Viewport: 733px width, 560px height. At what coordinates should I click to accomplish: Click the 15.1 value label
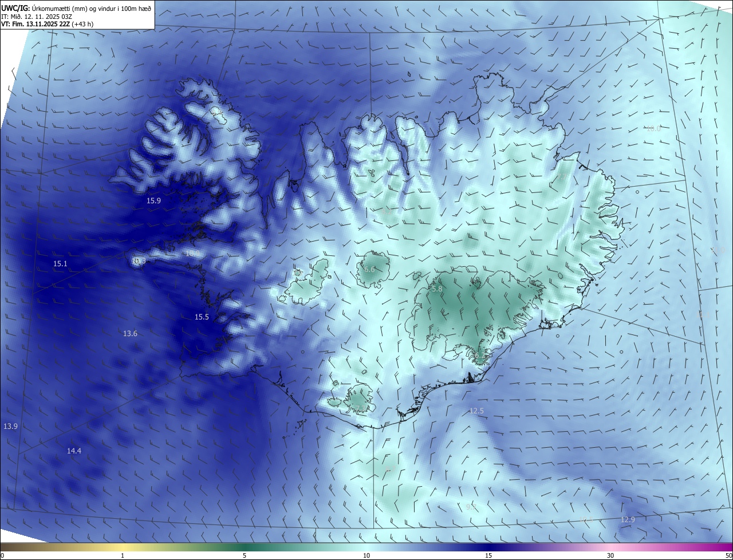pos(60,264)
